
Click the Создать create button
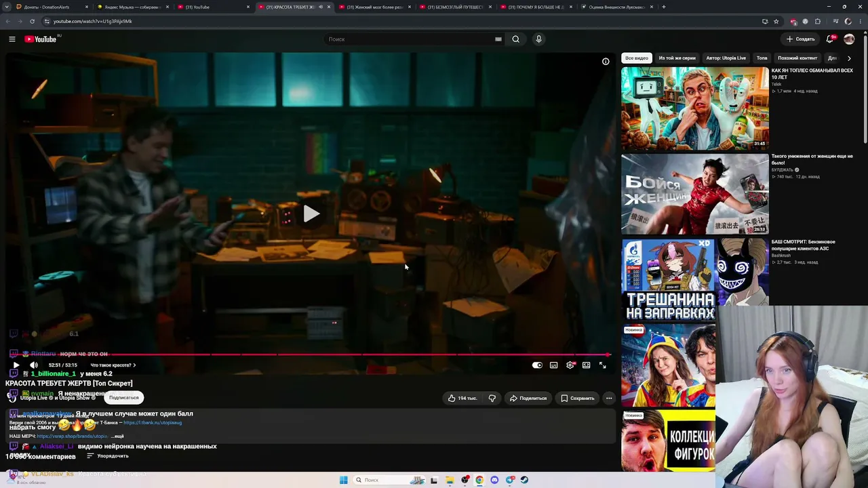[801, 39]
